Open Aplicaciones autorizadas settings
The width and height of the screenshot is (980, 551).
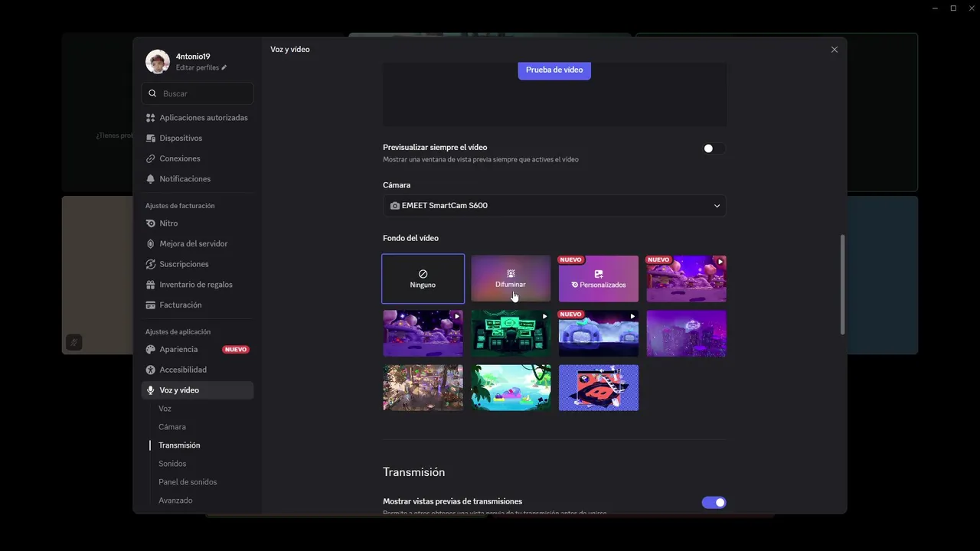198,118
